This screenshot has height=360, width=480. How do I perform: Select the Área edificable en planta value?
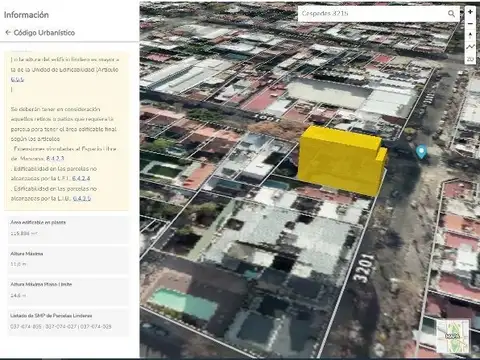[x=24, y=233]
